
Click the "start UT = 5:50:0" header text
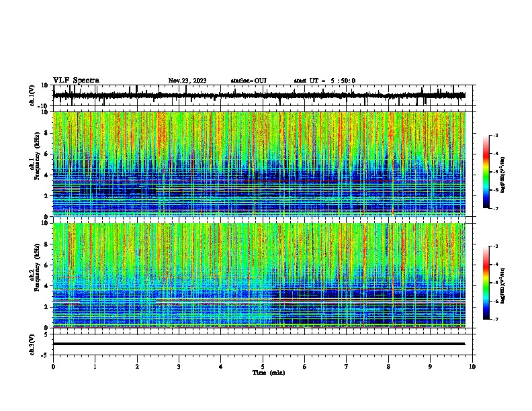(324, 81)
